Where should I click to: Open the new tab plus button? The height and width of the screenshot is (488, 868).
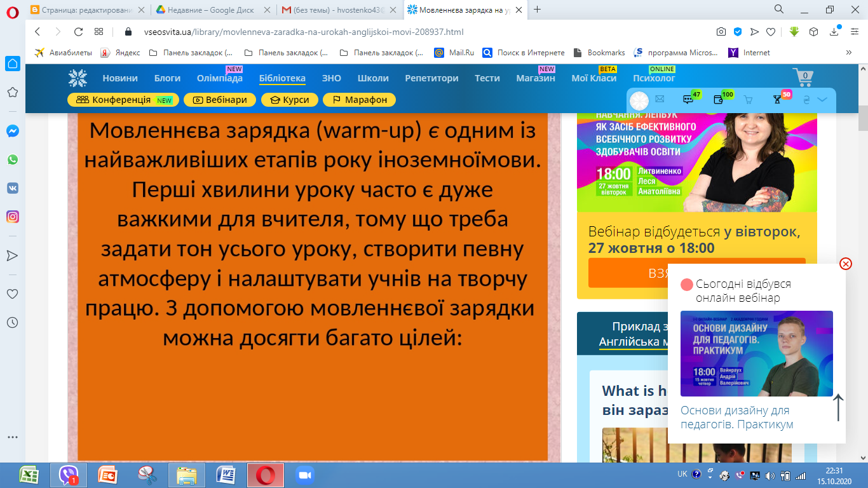(538, 9)
